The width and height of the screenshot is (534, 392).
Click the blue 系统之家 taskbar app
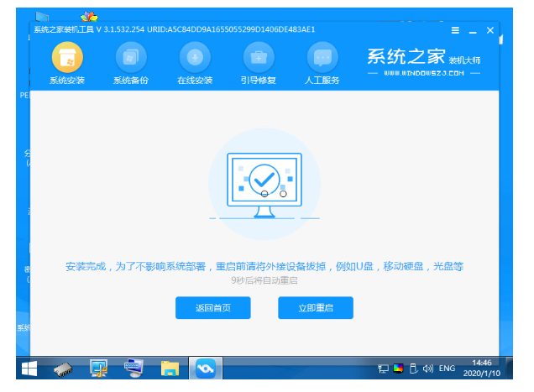click(x=205, y=368)
